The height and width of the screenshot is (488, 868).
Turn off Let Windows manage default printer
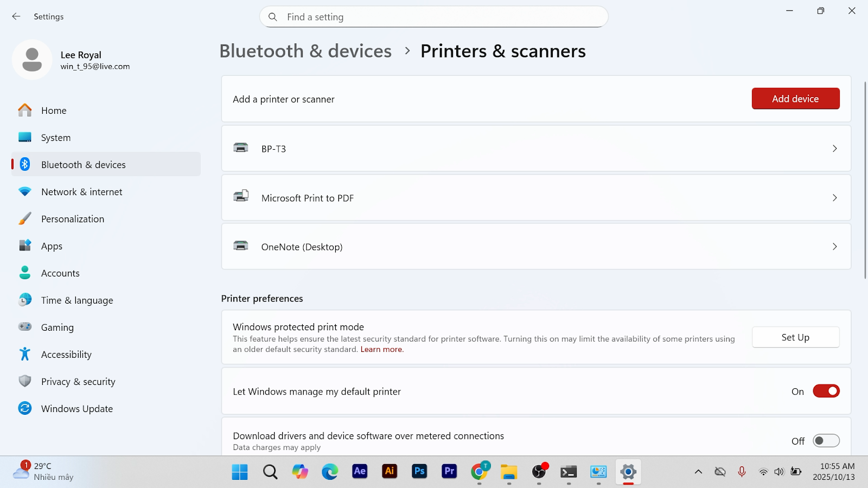pos(826,391)
